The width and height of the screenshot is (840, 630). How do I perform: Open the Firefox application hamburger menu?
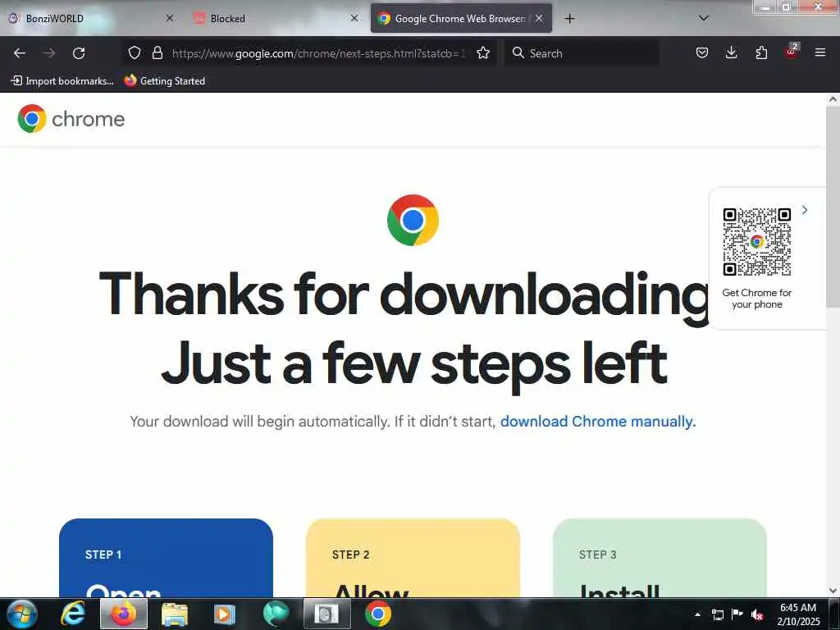(x=820, y=52)
